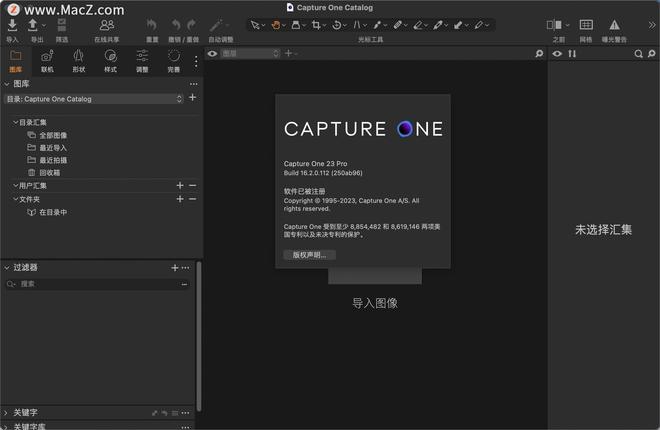Viewport: 660px width, 430px height.
Task: Toggle the browser panel eye icon
Action: pos(557,53)
